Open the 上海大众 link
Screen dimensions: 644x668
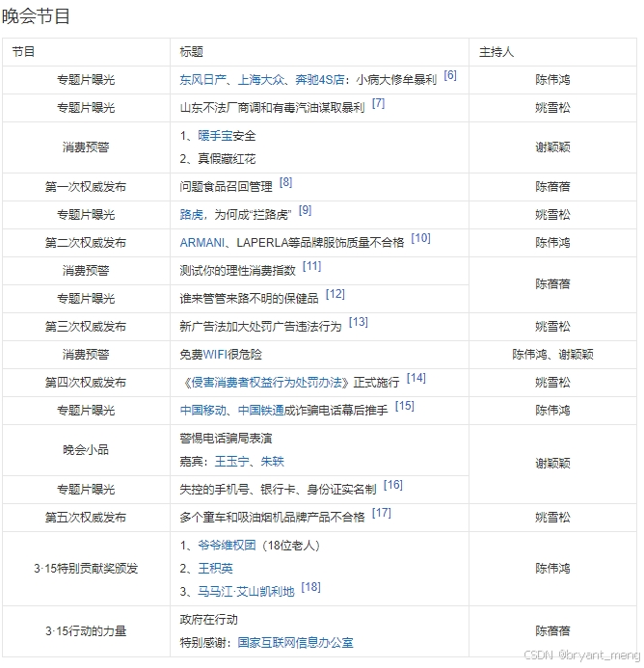261,80
